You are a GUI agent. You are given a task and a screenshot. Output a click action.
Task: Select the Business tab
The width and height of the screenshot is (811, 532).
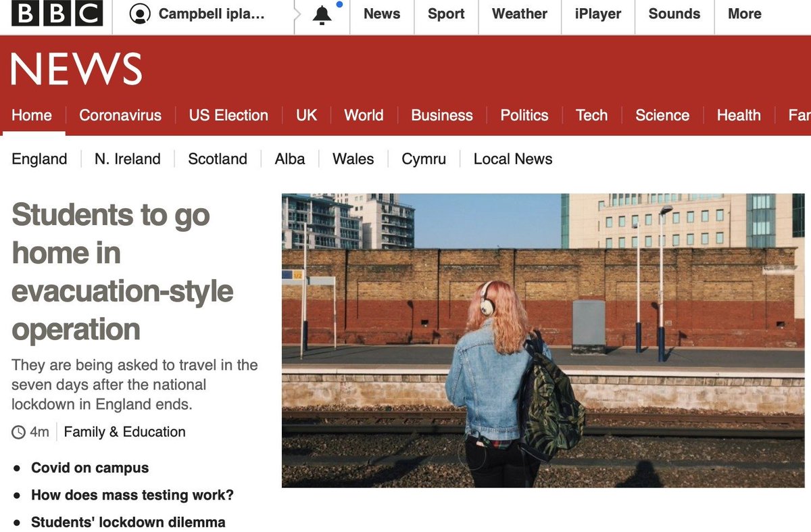[442, 116]
